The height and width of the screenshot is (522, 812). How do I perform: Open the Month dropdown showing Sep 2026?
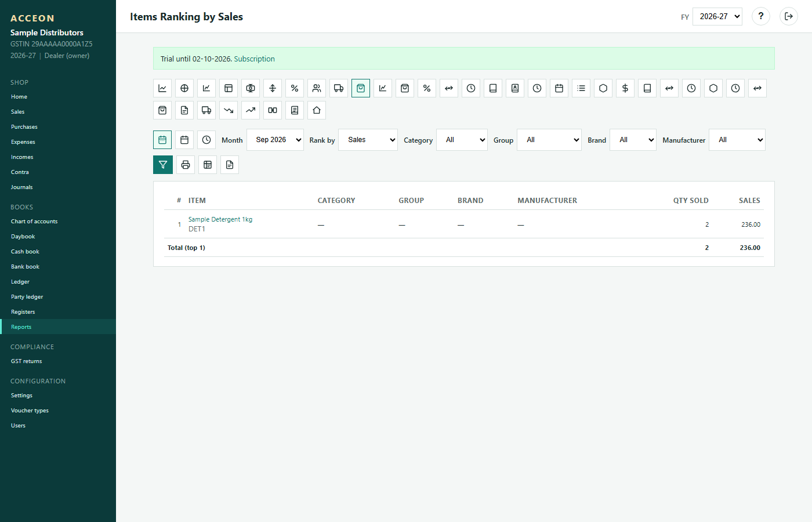[x=275, y=140]
